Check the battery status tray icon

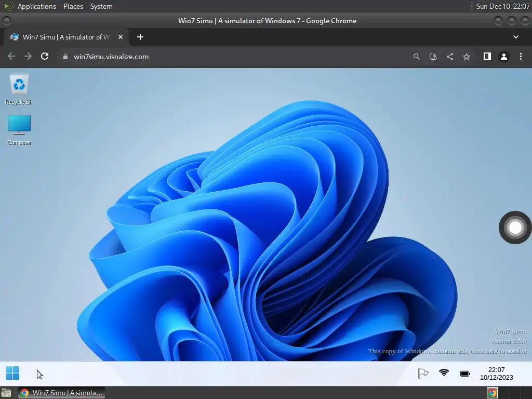pyautogui.click(x=465, y=374)
